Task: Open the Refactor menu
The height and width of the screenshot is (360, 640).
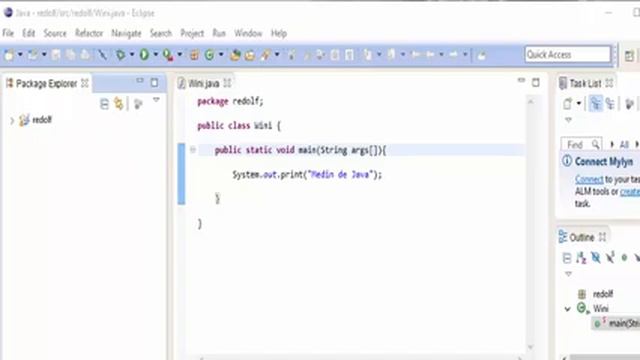Action: point(89,33)
